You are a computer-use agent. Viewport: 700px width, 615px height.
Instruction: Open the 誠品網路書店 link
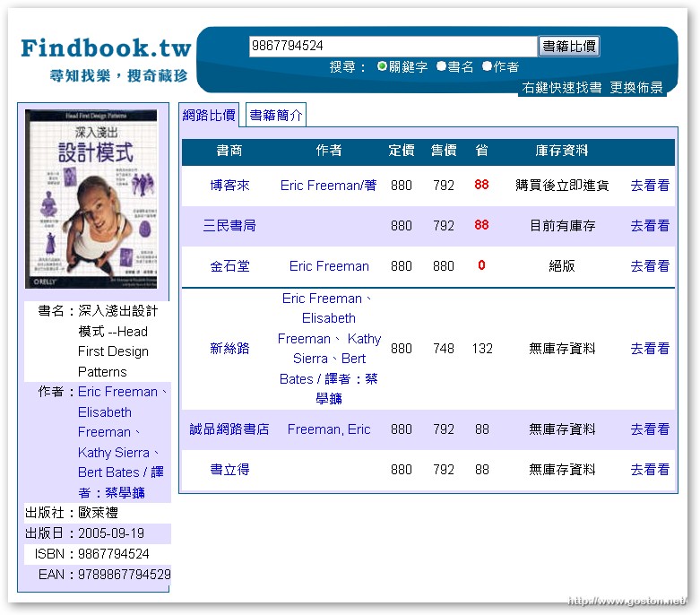click(229, 429)
